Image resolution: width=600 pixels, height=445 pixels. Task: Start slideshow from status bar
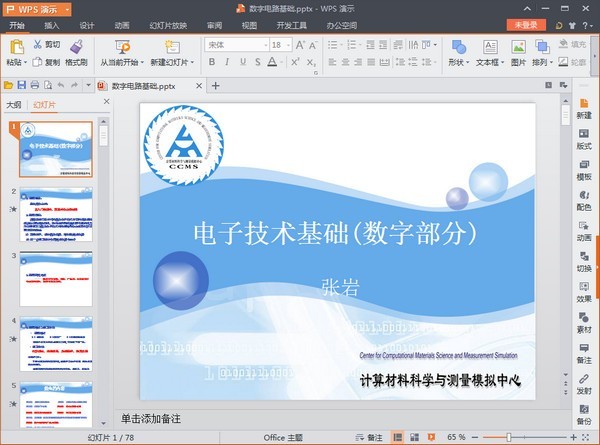pos(431,437)
